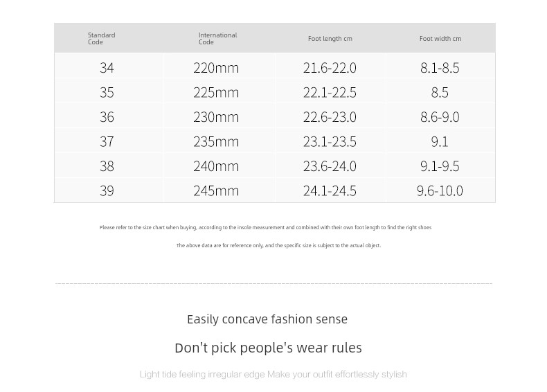Click size 38 in the chart

pos(107,166)
